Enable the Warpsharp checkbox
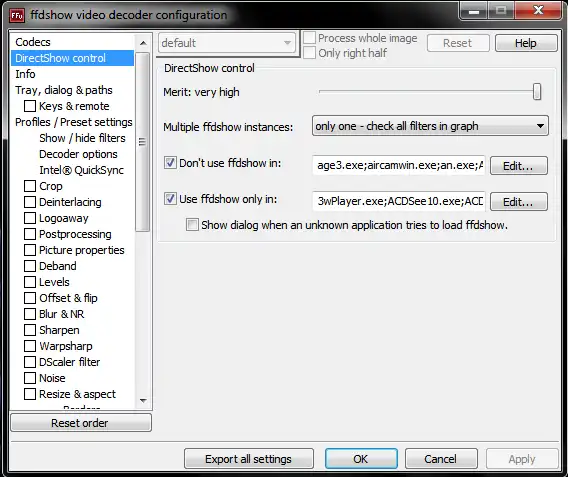This screenshot has height=477, width=568. (x=30, y=346)
